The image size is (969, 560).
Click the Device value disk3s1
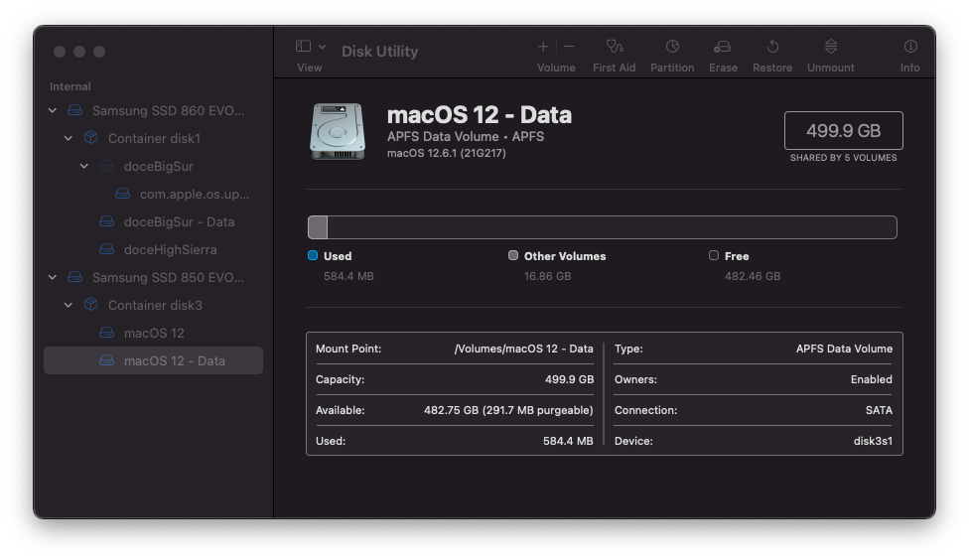click(874, 441)
